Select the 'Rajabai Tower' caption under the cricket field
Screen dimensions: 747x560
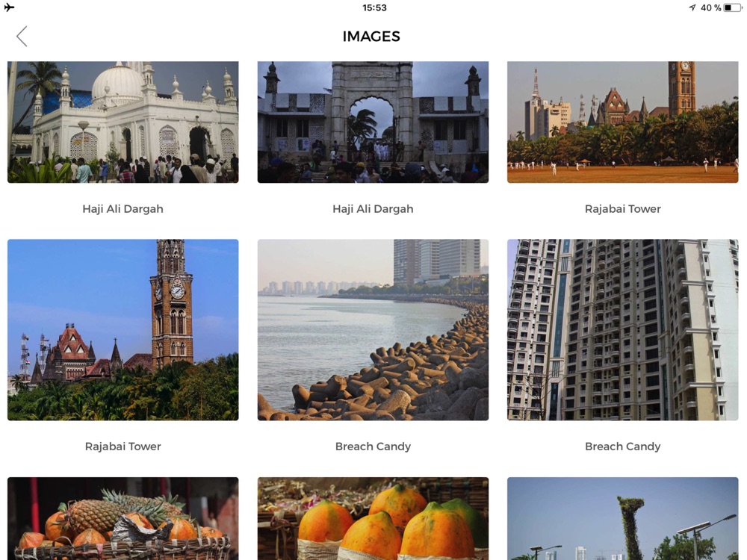tap(623, 209)
